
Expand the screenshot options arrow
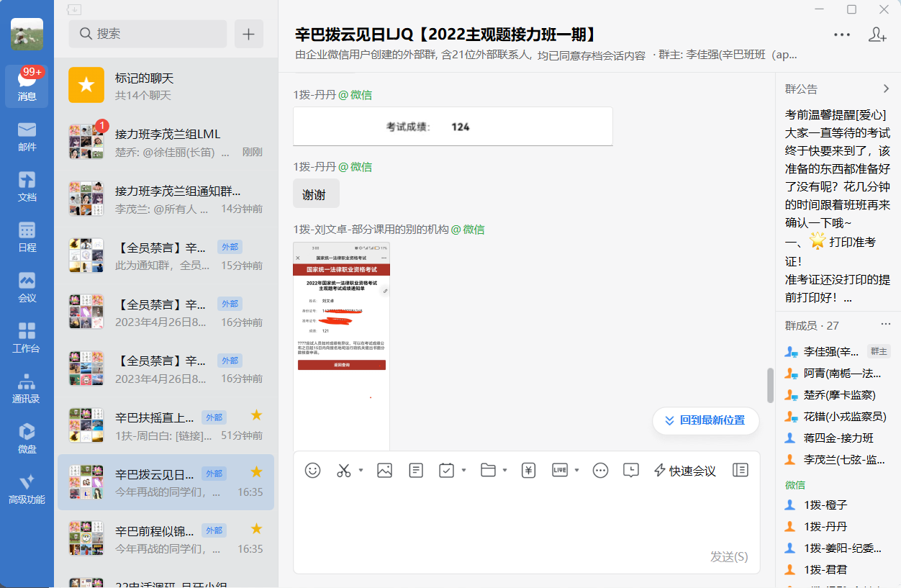(x=361, y=470)
